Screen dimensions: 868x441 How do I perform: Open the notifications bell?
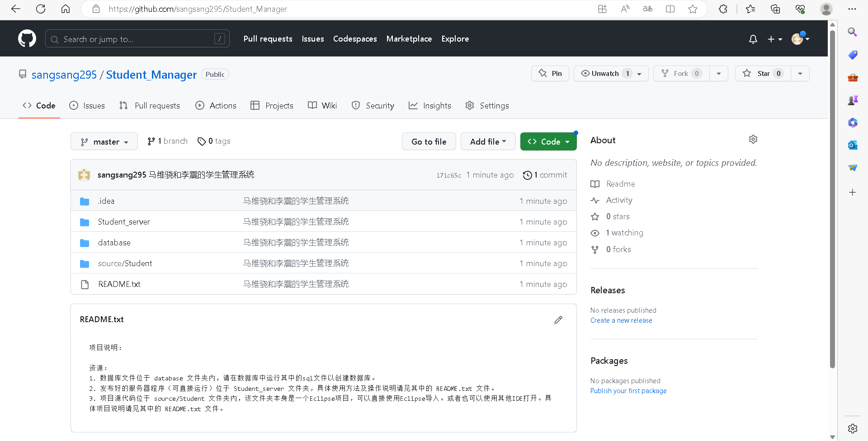753,39
